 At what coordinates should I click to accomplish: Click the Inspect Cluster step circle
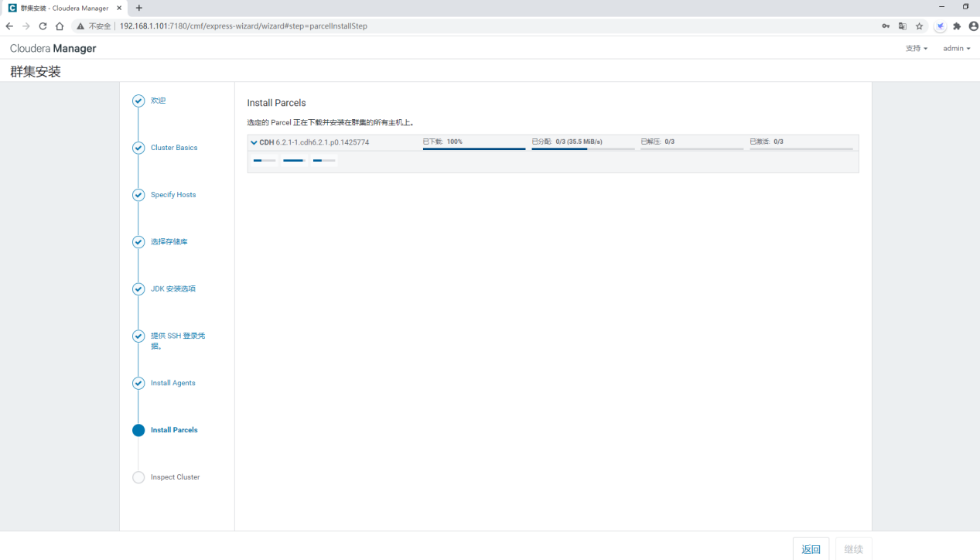click(x=138, y=478)
